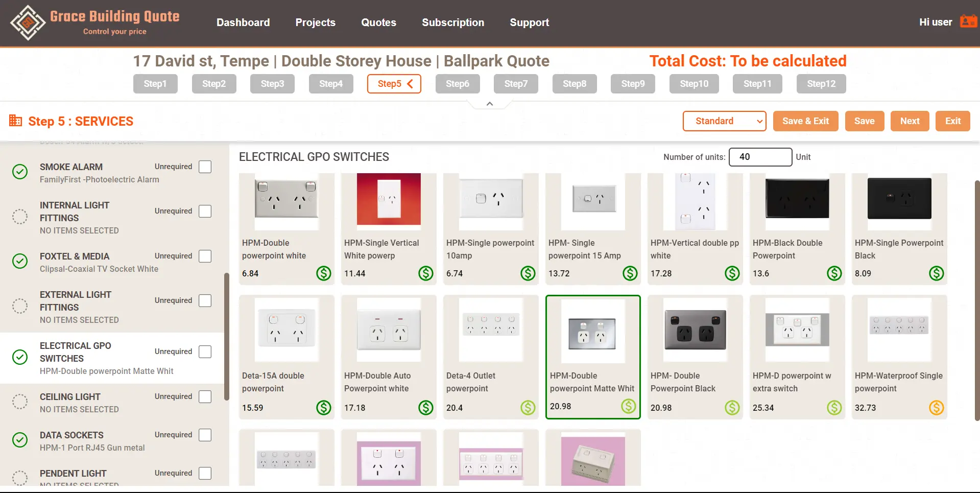Image resolution: width=980 pixels, height=493 pixels.
Task: Go to Step6 tab
Action: point(457,84)
